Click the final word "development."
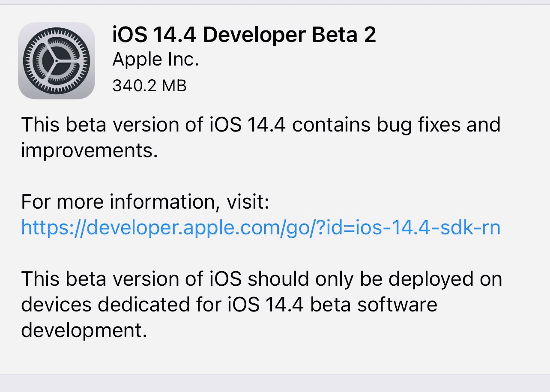Viewport: 550px width, 392px height. point(84,330)
